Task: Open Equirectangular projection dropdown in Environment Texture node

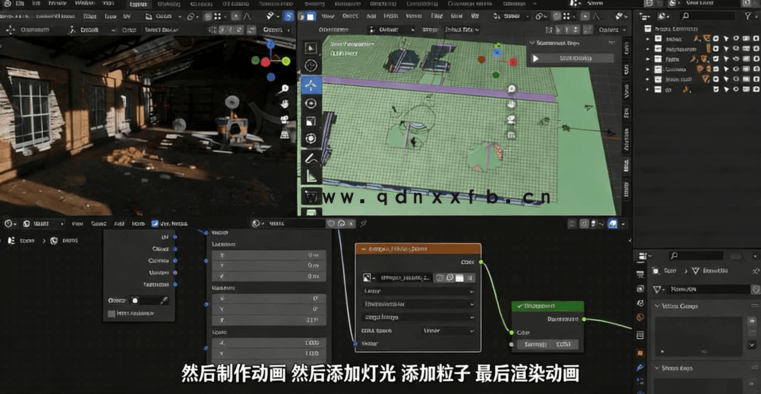Action: pyautogui.click(x=418, y=304)
